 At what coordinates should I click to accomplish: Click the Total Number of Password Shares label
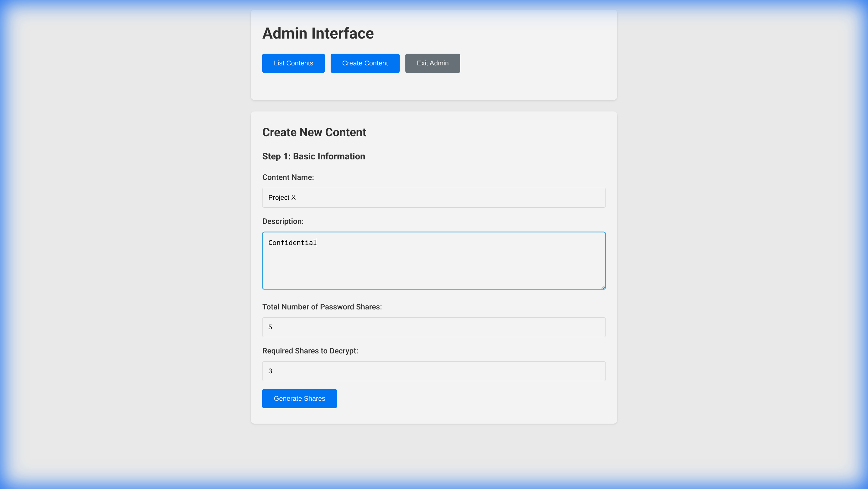322,307
